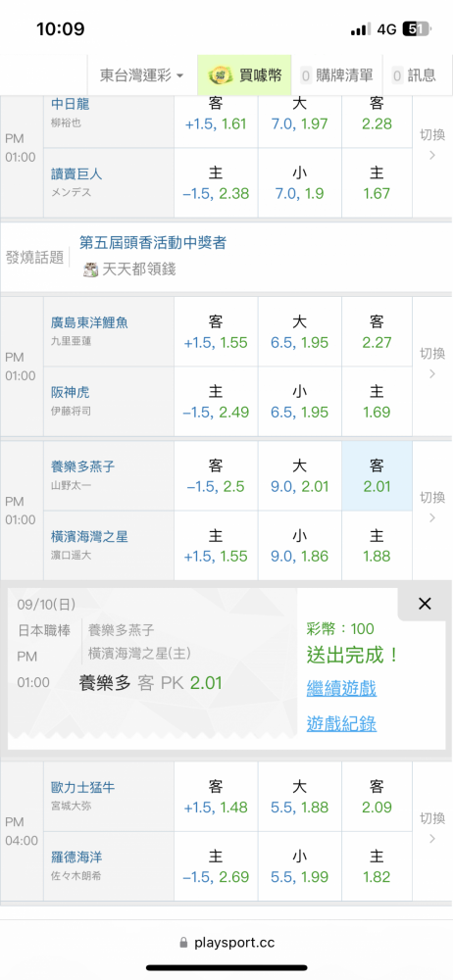Open the 購牌清單 tab
This screenshot has width=453, height=980.
[337, 75]
